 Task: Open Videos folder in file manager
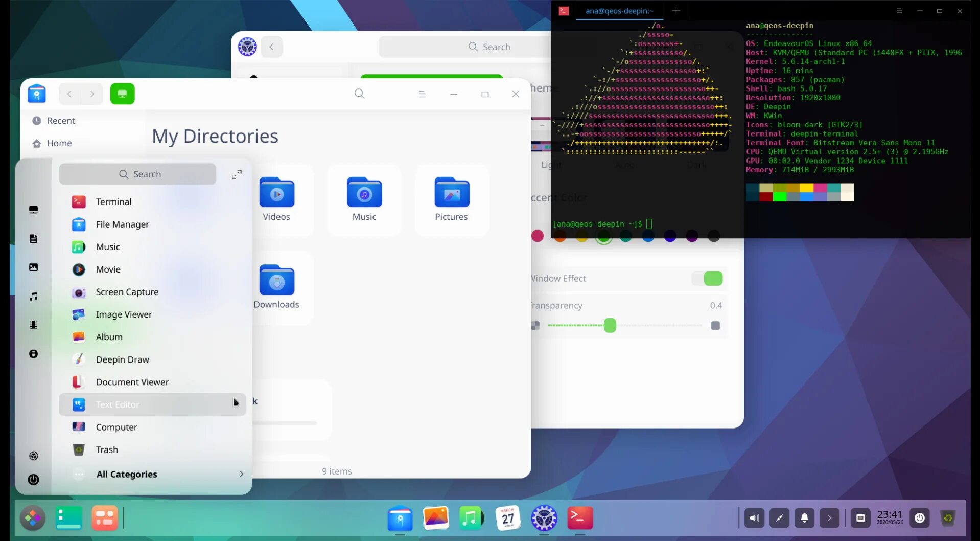coord(276,199)
